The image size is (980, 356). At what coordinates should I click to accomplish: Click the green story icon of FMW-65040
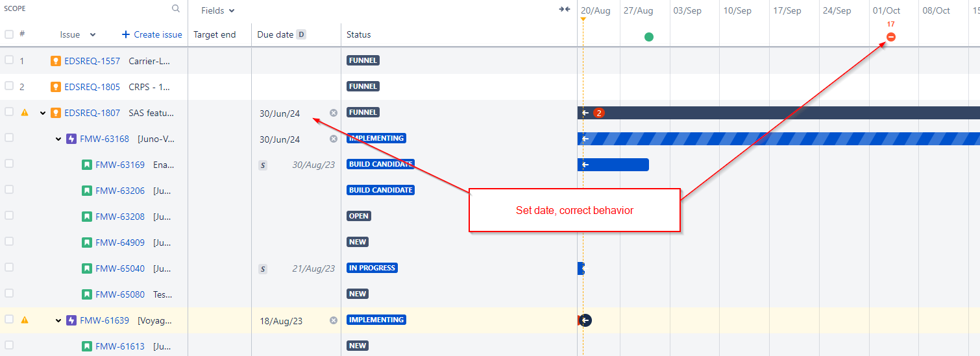click(87, 268)
